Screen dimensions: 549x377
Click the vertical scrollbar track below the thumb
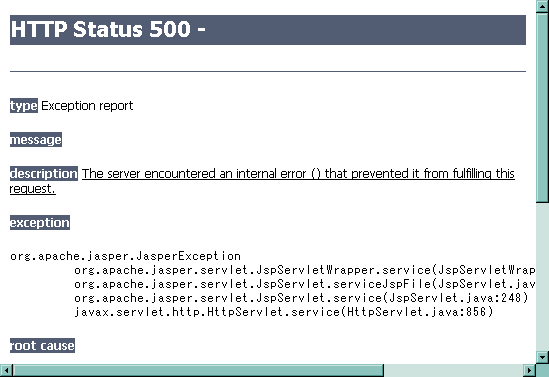[x=542, y=277]
